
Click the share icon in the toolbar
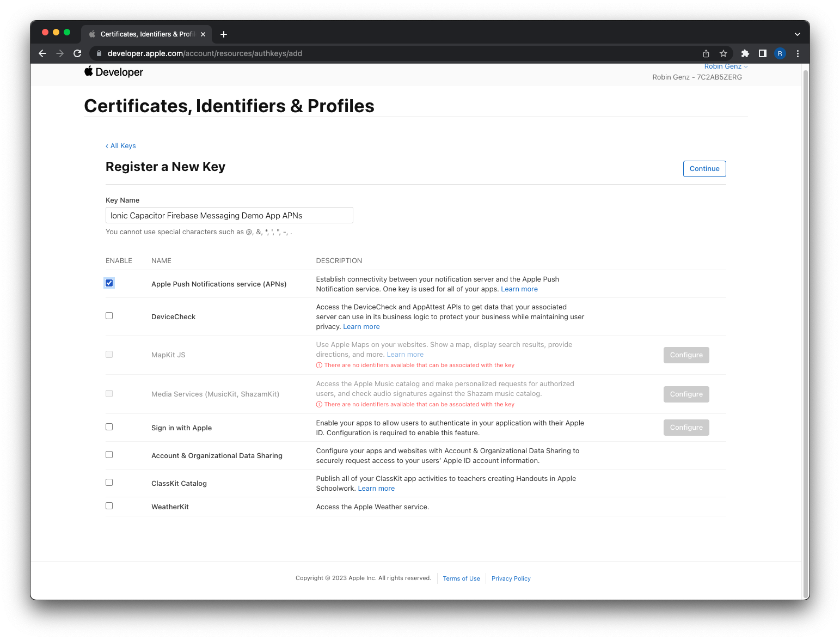point(706,53)
